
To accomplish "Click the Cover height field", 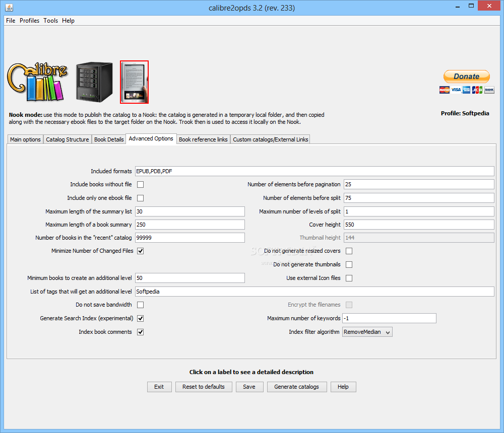I will click(419, 225).
